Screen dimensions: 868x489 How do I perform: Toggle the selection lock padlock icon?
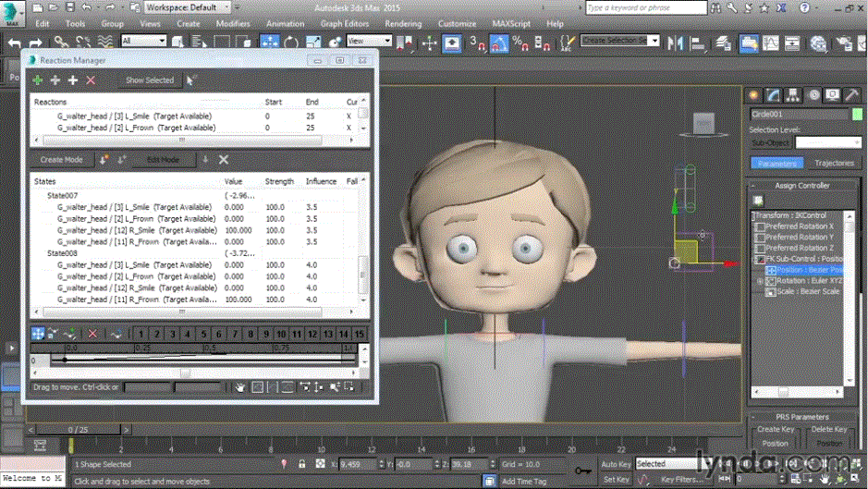click(301, 464)
